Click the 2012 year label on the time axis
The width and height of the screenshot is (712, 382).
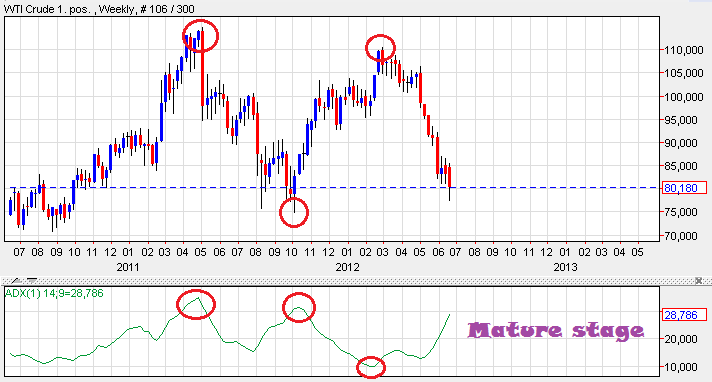(x=347, y=267)
